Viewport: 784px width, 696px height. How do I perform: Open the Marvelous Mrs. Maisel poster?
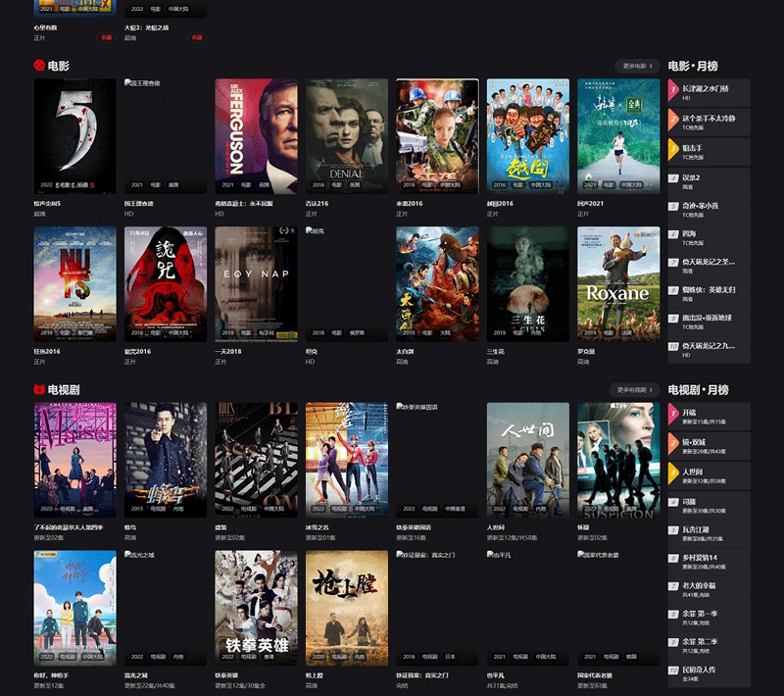coord(75,460)
